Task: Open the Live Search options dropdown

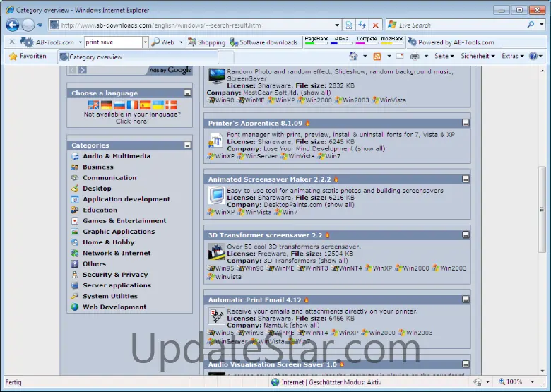Action: coord(542,25)
